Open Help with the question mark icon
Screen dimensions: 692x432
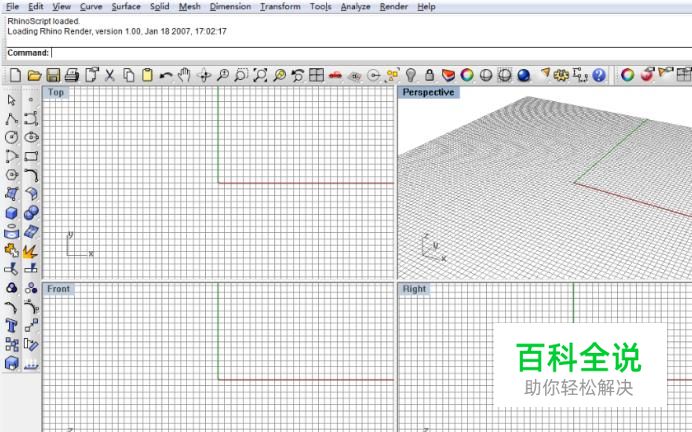pyautogui.click(x=599, y=75)
